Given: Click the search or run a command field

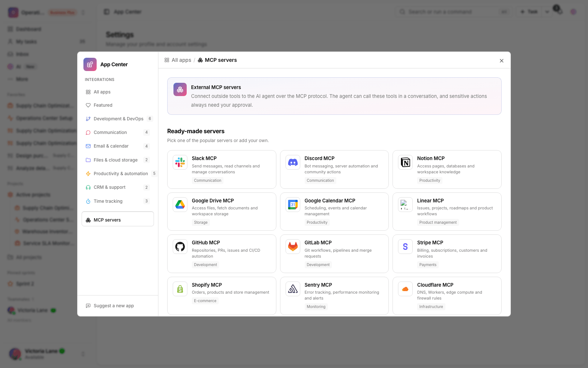Looking at the screenshot, I should 454,12.
